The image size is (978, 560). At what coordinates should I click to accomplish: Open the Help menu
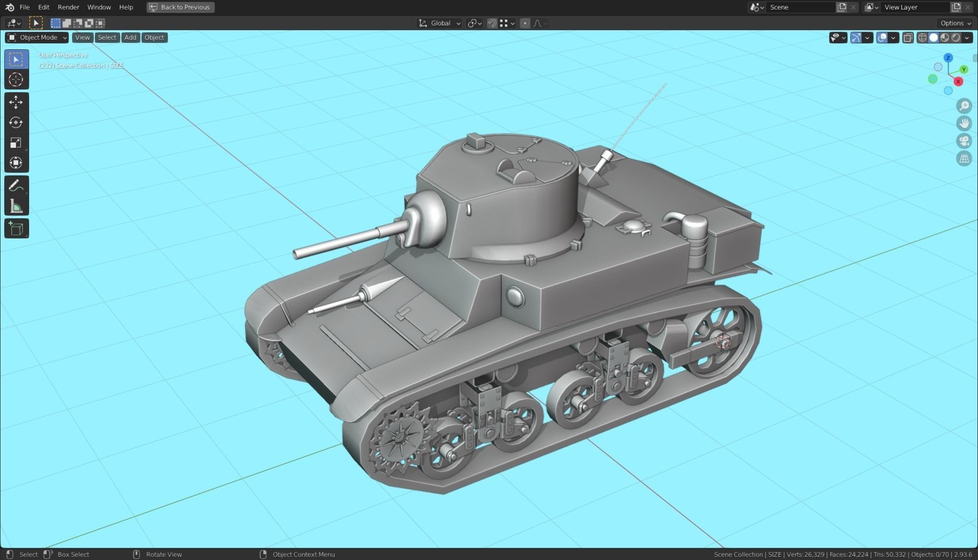point(126,7)
